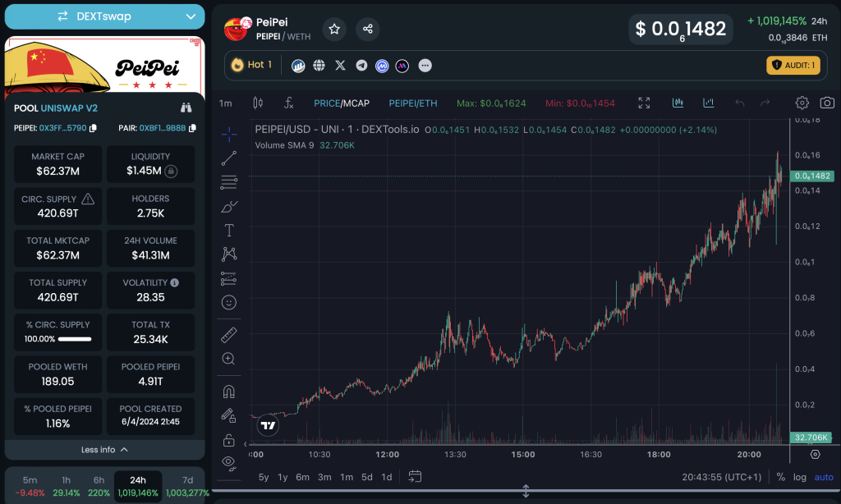Toggle log scale on price axis

tap(800, 477)
